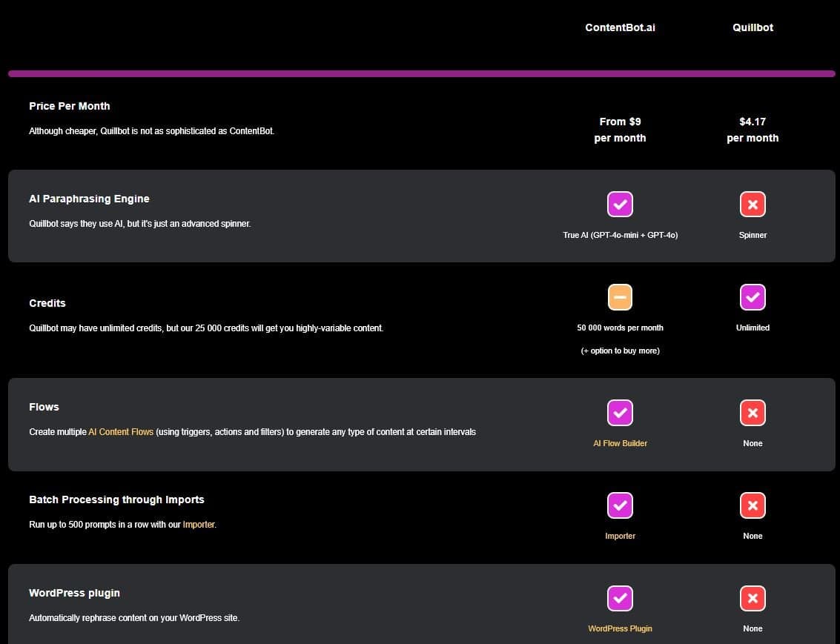Click ContentBot checkmark icon in Batch Processing row
Screen dimensions: 840x644
(x=620, y=505)
